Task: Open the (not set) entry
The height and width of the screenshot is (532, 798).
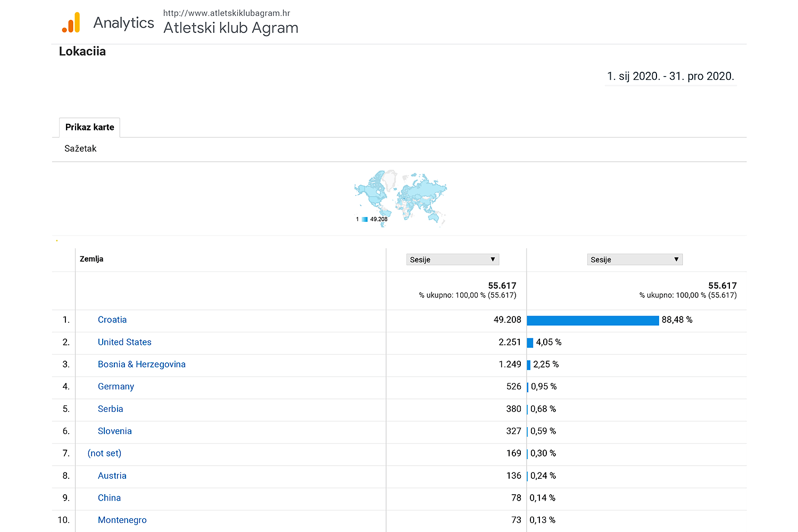Action: pyautogui.click(x=104, y=453)
